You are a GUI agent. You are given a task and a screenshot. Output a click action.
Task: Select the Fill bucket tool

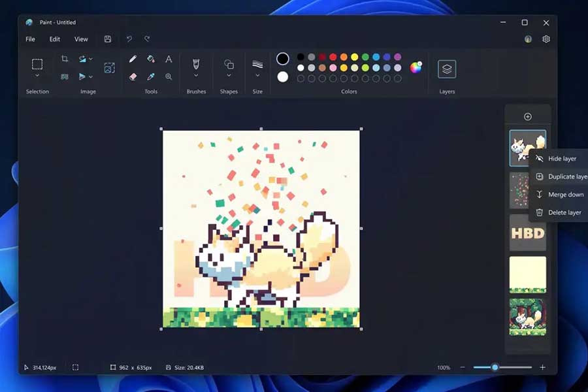tap(151, 59)
